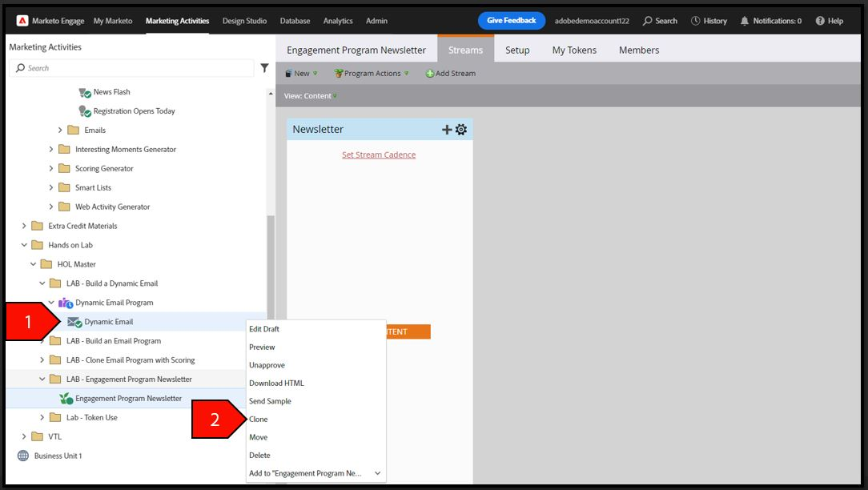Click the Give Feedback button
The width and height of the screenshot is (868, 490).
point(512,21)
